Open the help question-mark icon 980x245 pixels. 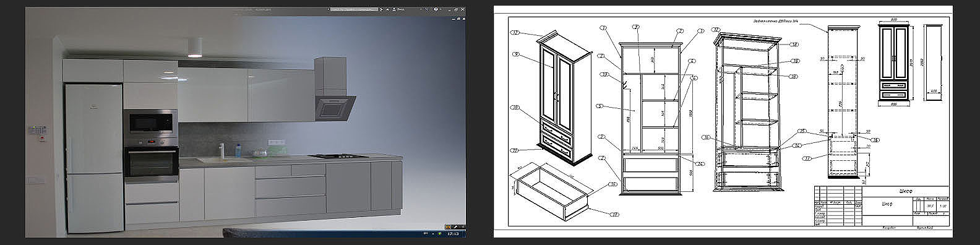click(x=436, y=9)
